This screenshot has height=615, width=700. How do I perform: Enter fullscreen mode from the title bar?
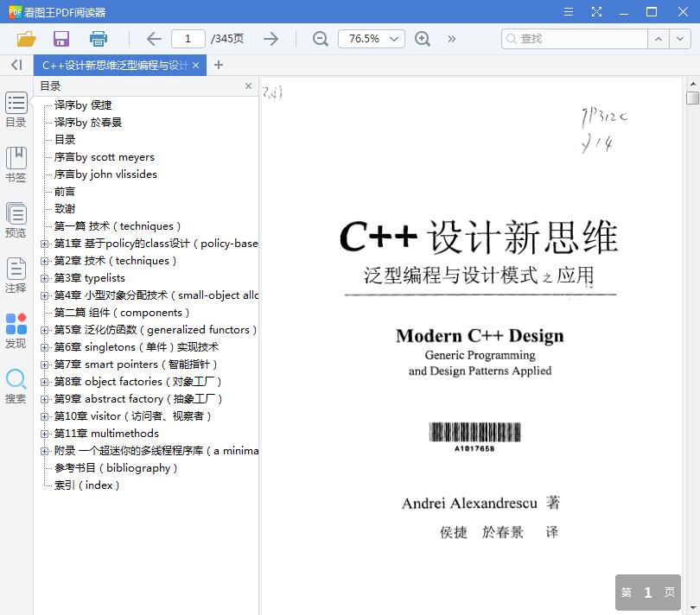[x=596, y=11]
